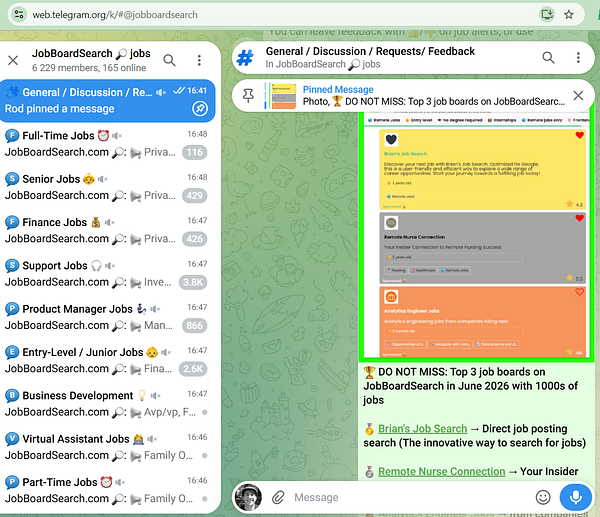
Task: Dismiss the pinned message bar
Action: click(578, 95)
